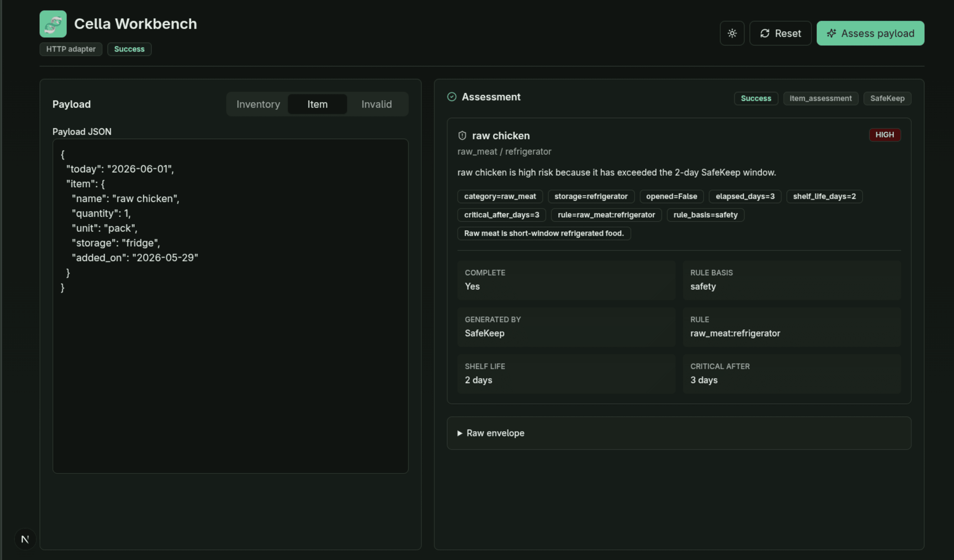Click the COMPLETE Yes card
Screen dimensions: 954x560
tap(566, 280)
